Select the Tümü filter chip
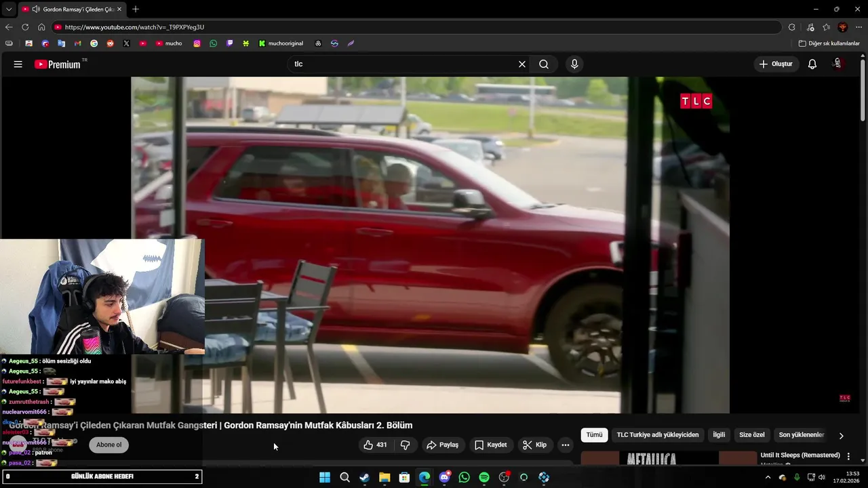868x488 pixels. point(594,435)
